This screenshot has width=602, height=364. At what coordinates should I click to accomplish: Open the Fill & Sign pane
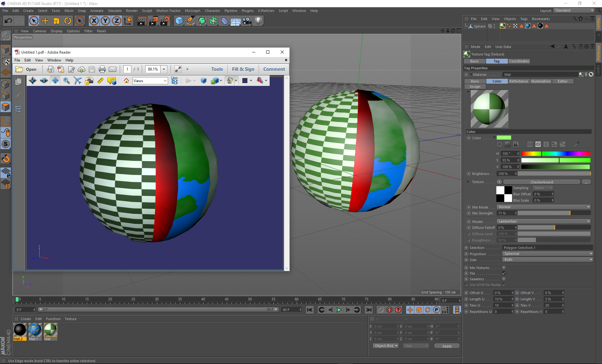pyautogui.click(x=243, y=69)
